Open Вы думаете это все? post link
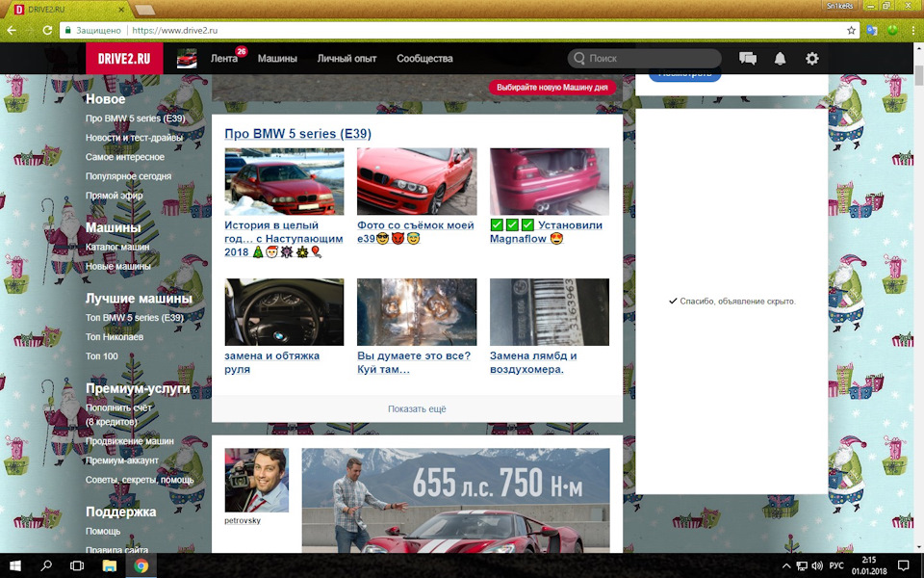The width and height of the screenshot is (924, 578). (414, 362)
